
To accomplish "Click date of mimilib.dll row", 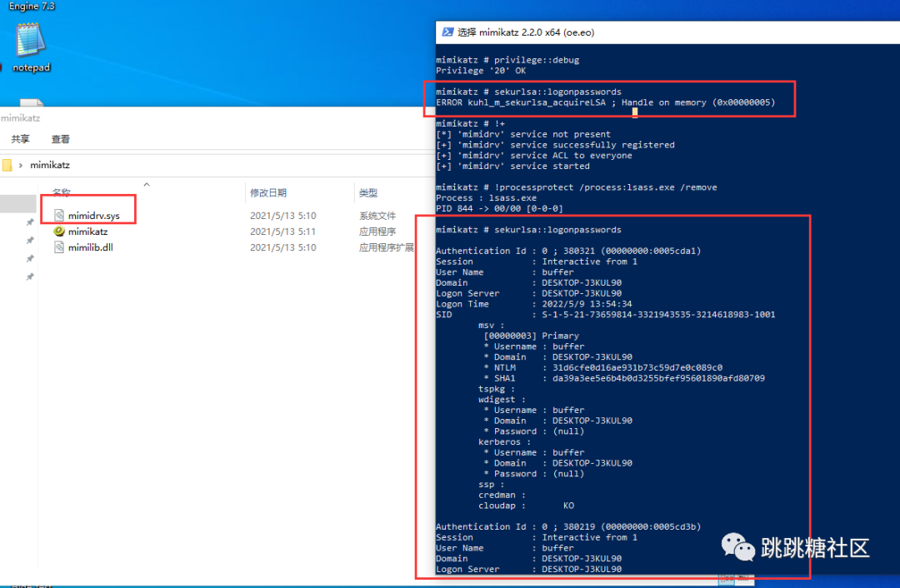I will 283,247.
